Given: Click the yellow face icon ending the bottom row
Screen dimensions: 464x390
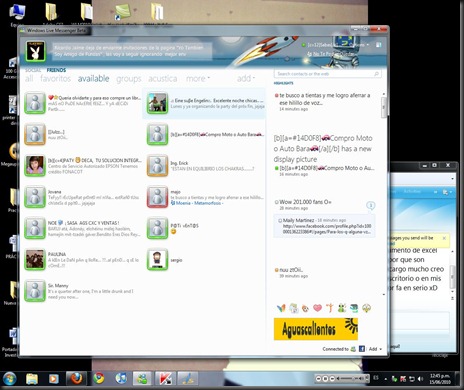Looking at the screenshot, I should tap(366, 308).
